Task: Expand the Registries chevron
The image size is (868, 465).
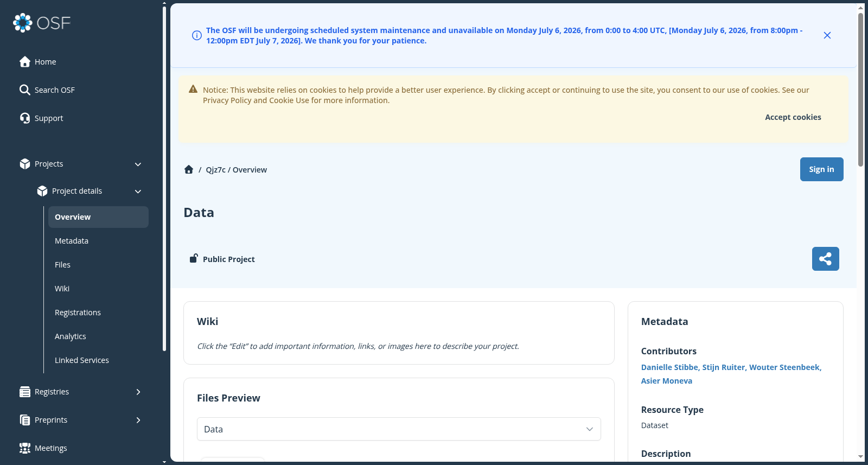Action: coord(138,392)
